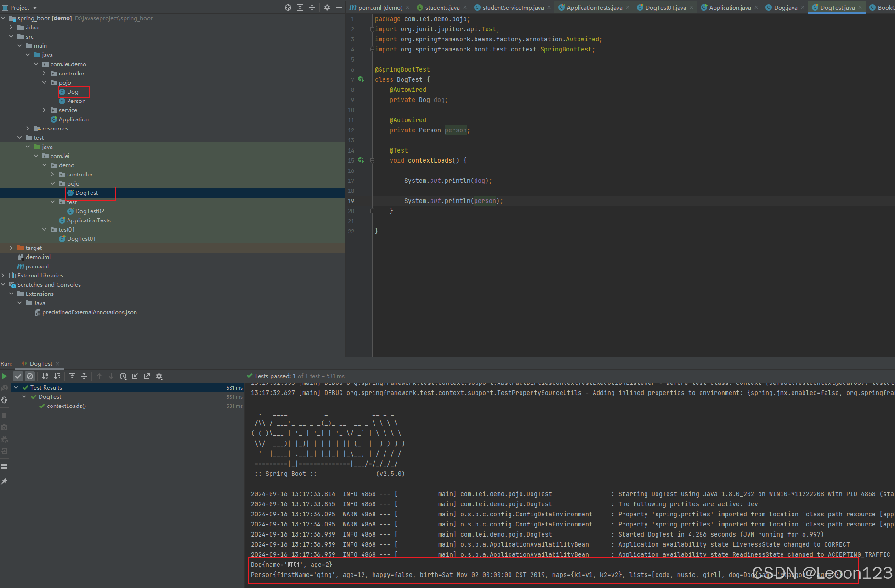This screenshot has height=588, width=895.
Task: Open the test history clock icon
Action: [123, 376]
